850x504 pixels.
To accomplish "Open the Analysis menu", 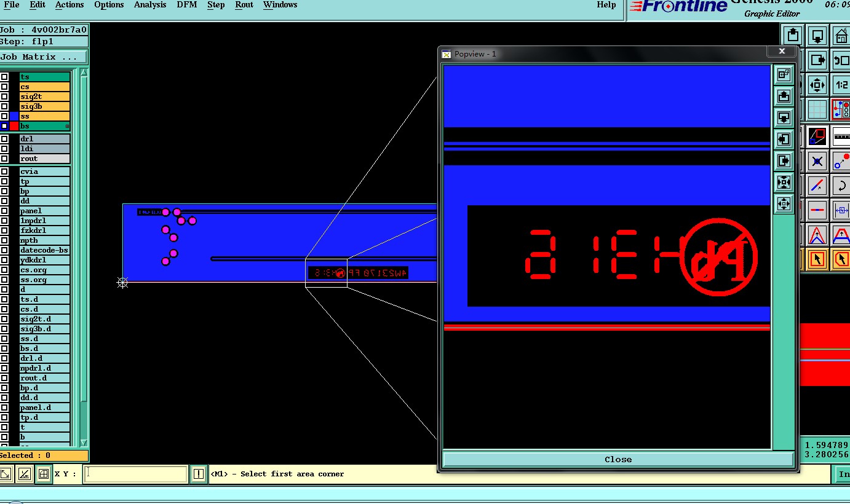I will 150,5.
